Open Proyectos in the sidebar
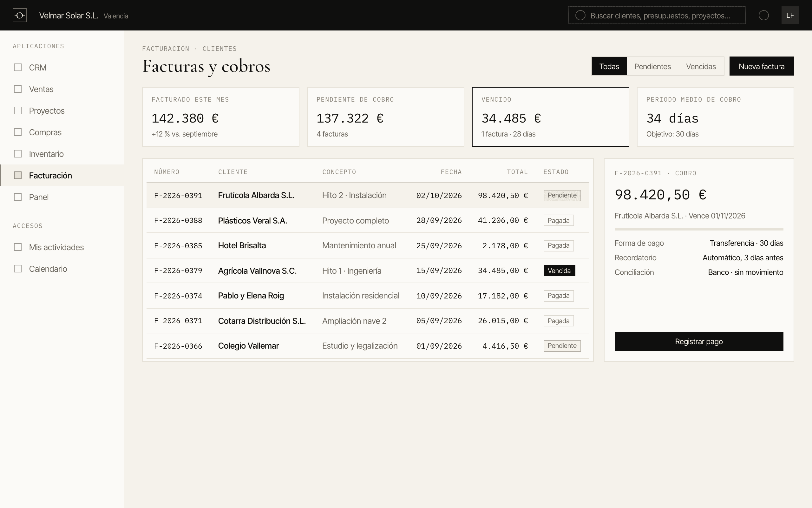Viewport: 812px width, 508px height. point(62,110)
